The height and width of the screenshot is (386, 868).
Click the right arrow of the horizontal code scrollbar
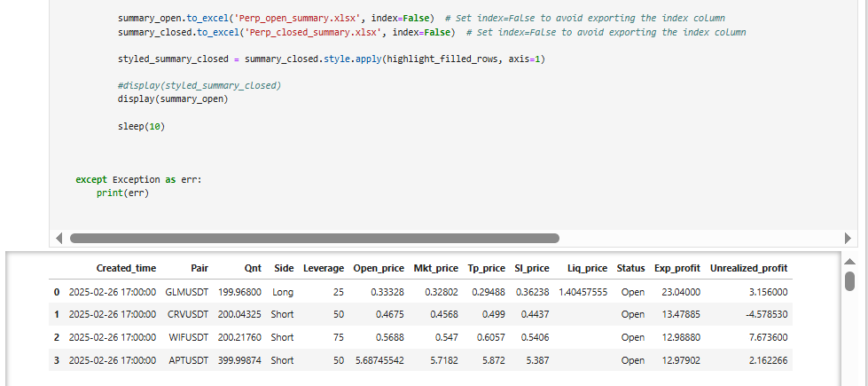pos(848,238)
